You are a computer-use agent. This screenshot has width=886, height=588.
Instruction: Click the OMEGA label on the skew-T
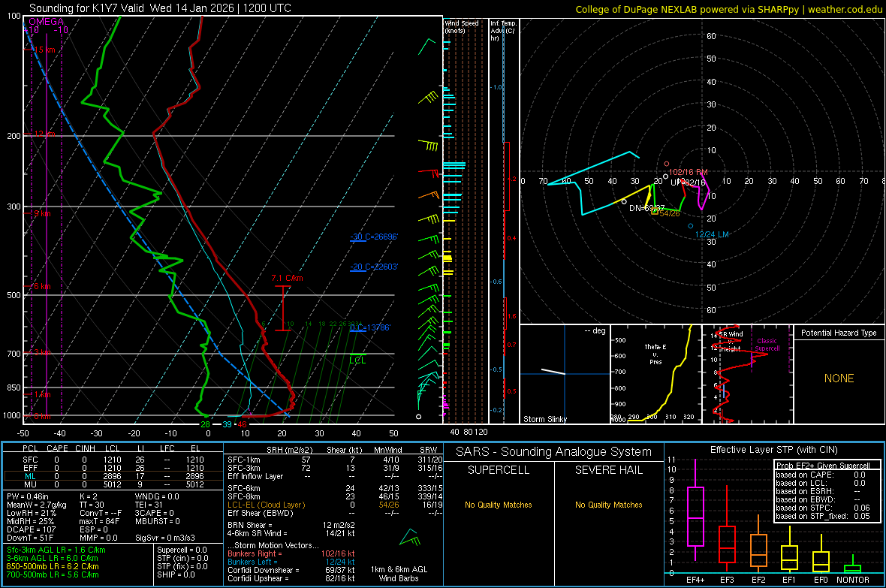coord(47,22)
